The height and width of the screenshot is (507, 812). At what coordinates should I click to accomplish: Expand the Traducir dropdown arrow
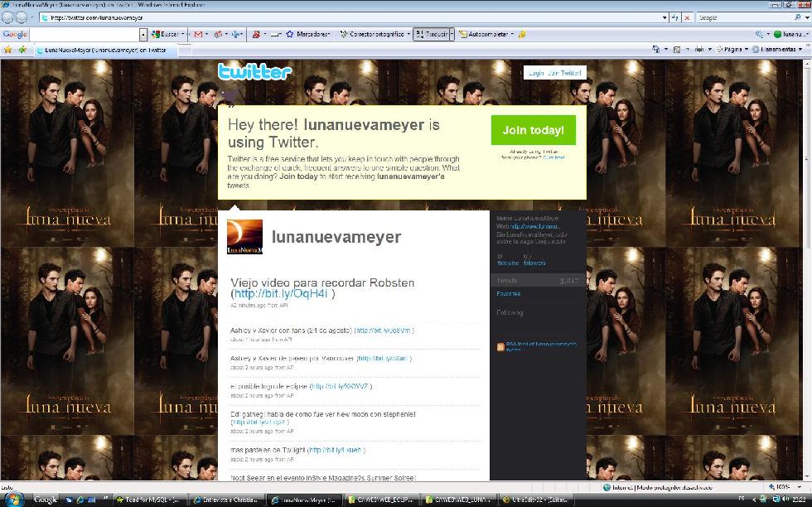pos(452,34)
